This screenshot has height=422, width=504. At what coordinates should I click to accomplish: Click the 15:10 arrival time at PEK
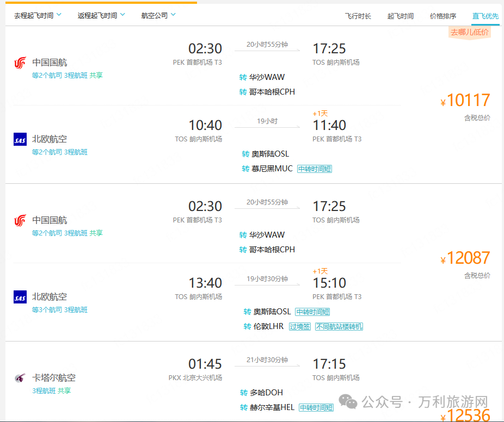pyautogui.click(x=329, y=283)
